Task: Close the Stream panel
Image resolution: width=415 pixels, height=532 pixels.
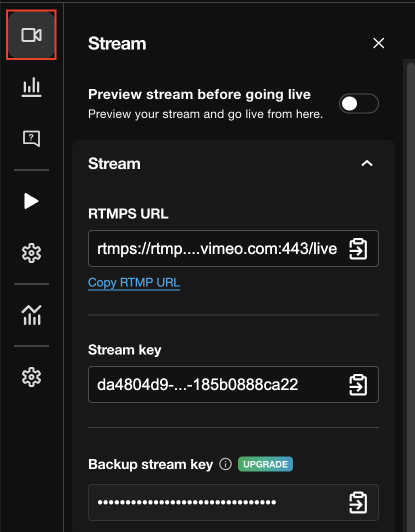Action: click(x=378, y=43)
